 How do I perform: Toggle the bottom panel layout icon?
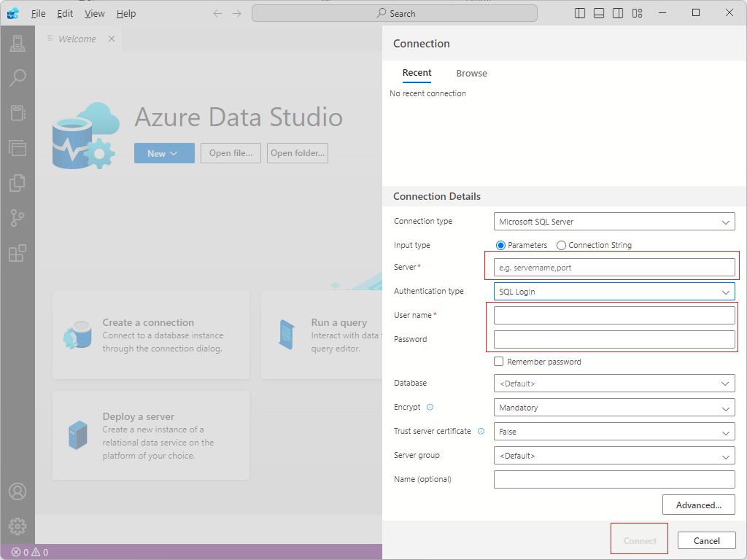[x=599, y=13]
